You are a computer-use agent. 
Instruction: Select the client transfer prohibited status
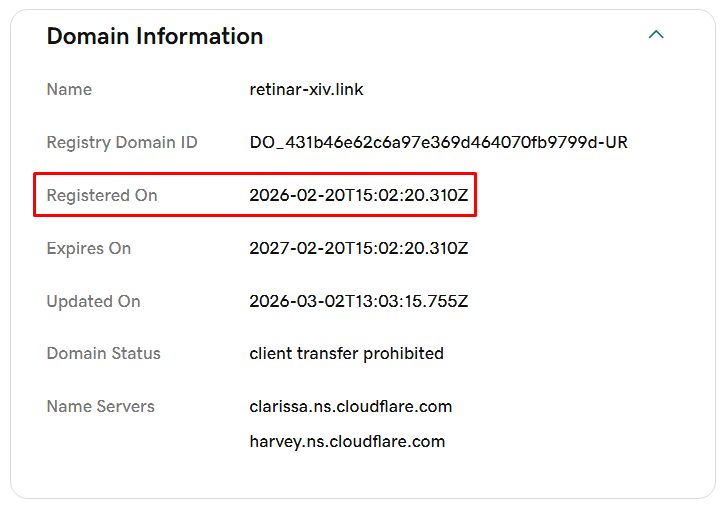(346, 354)
